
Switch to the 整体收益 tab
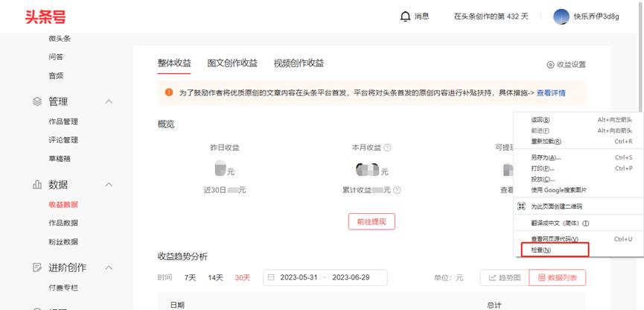pyautogui.click(x=174, y=63)
